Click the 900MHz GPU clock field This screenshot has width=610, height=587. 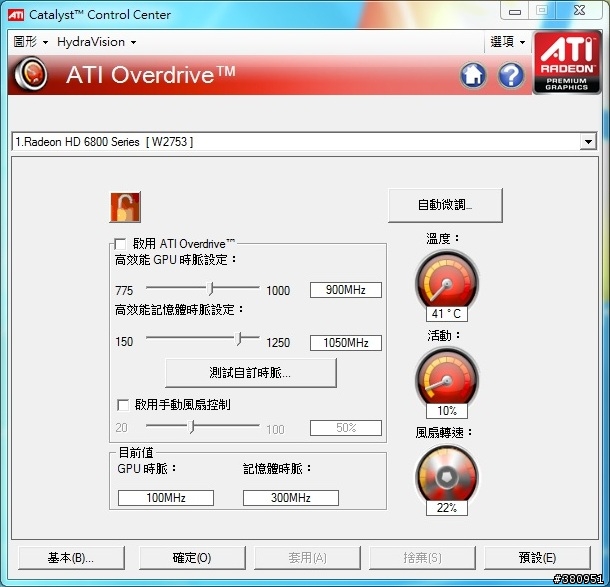pyautogui.click(x=346, y=290)
